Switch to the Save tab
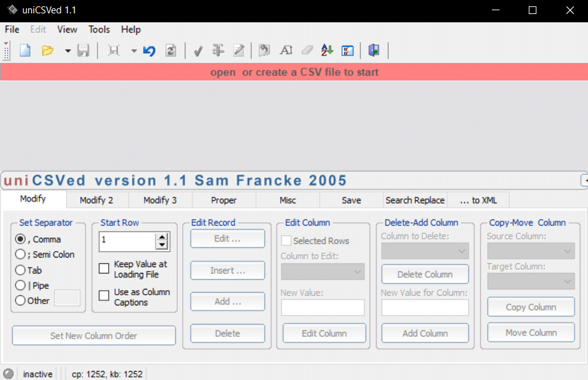The image size is (588, 380). (x=352, y=200)
